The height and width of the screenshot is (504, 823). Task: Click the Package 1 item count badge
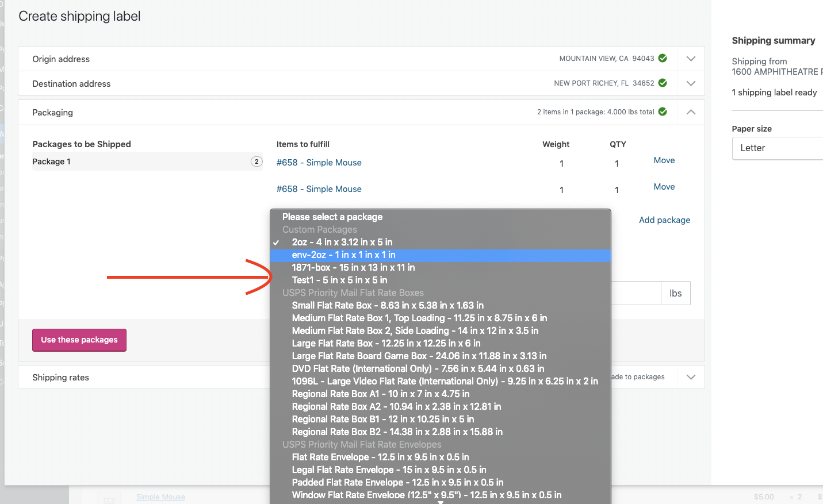click(x=257, y=161)
